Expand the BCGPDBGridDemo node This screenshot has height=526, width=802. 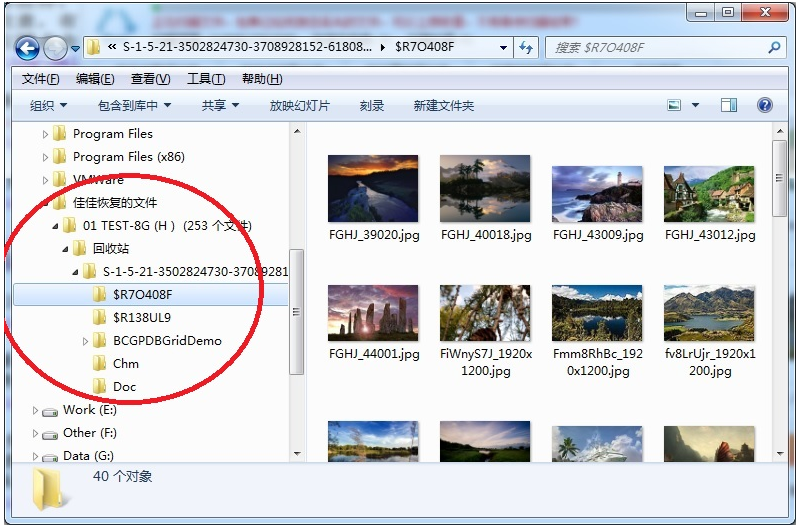click(x=85, y=341)
